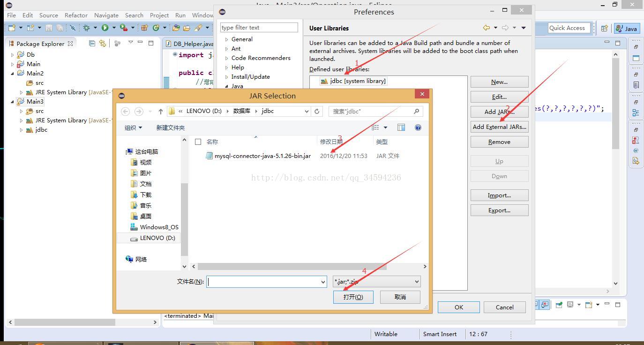Open the address path history dropdown
This screenshot has width=644, height=345.
[307, 111]
